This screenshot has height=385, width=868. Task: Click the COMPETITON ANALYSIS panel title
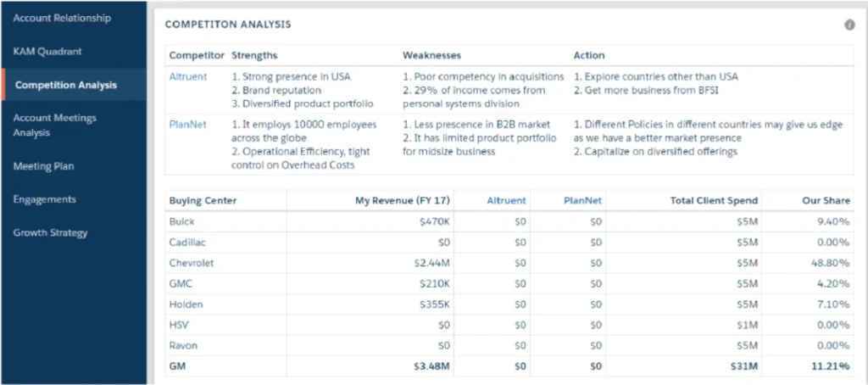(x=228, y=25)
